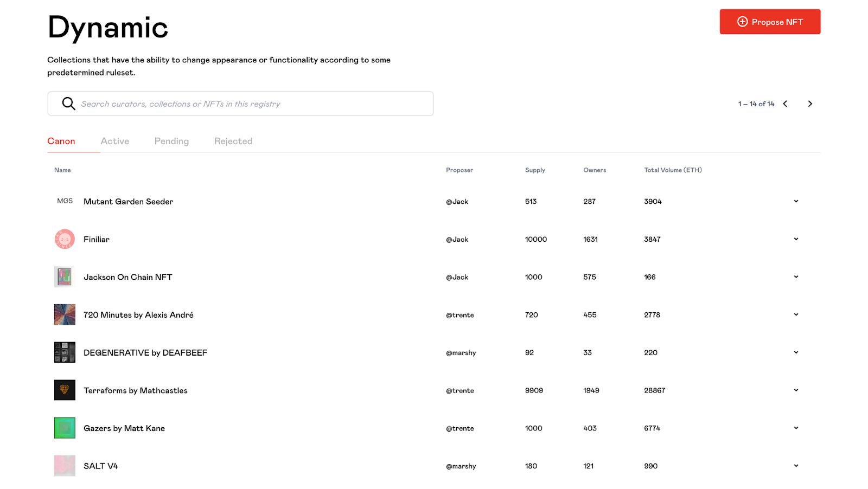
Task: Open the SALT V4 name
Action: (101, 466)
